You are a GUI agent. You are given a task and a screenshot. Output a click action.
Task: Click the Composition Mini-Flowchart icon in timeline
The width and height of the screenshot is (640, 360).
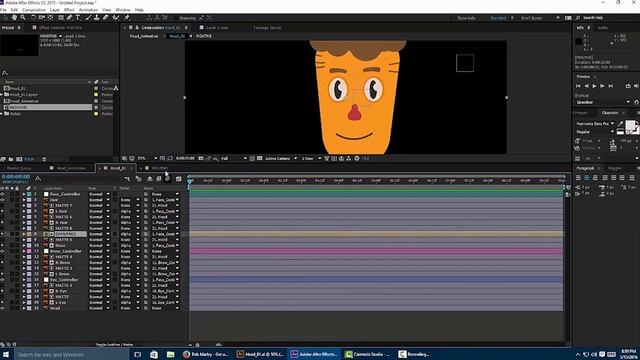click(x=127, y=179)
